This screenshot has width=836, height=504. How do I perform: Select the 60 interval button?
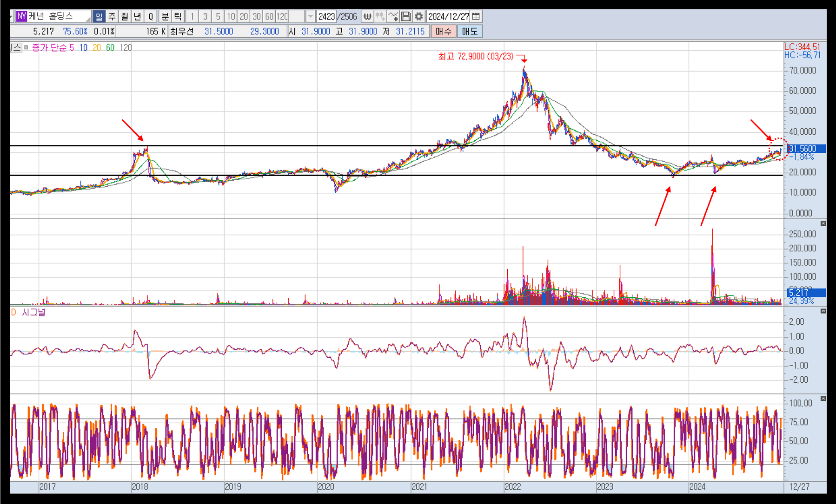coord(269,17)
